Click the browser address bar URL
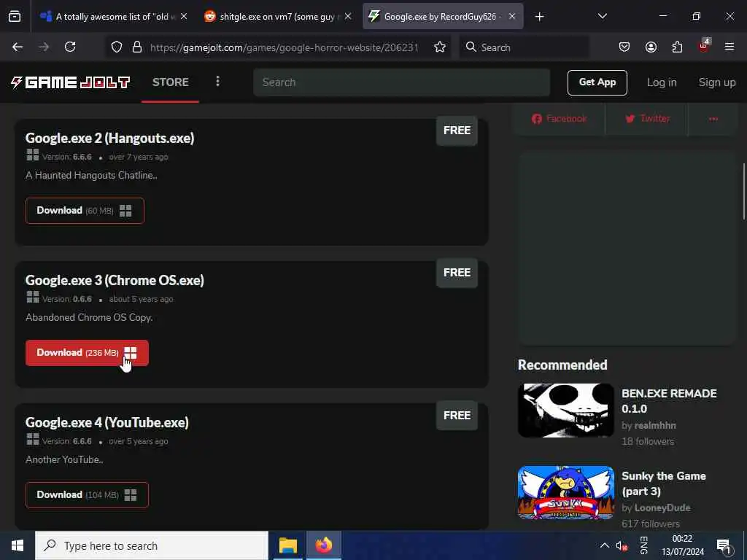Viewport: 747px width, 560px height. click(x=284, y=47)
